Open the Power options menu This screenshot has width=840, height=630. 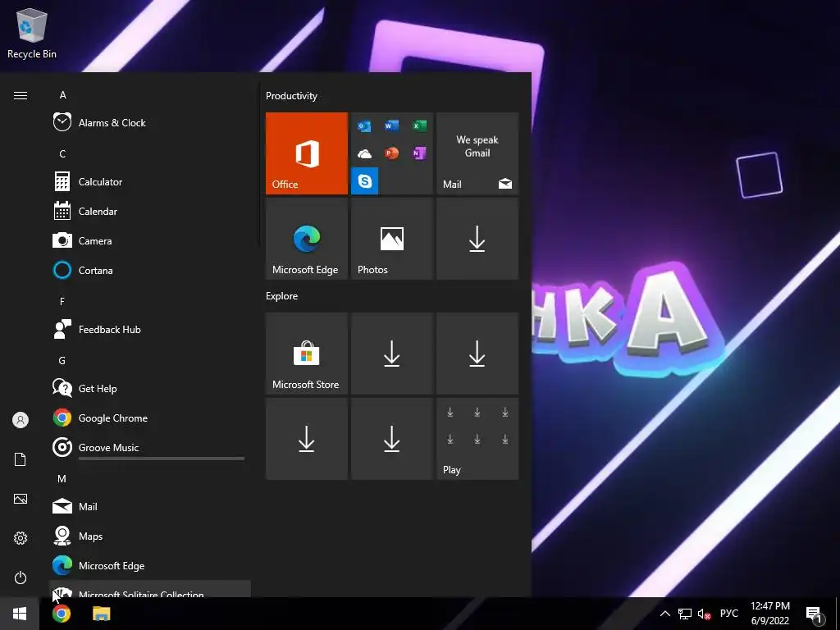pyautogui.click(x=21, y=577)
